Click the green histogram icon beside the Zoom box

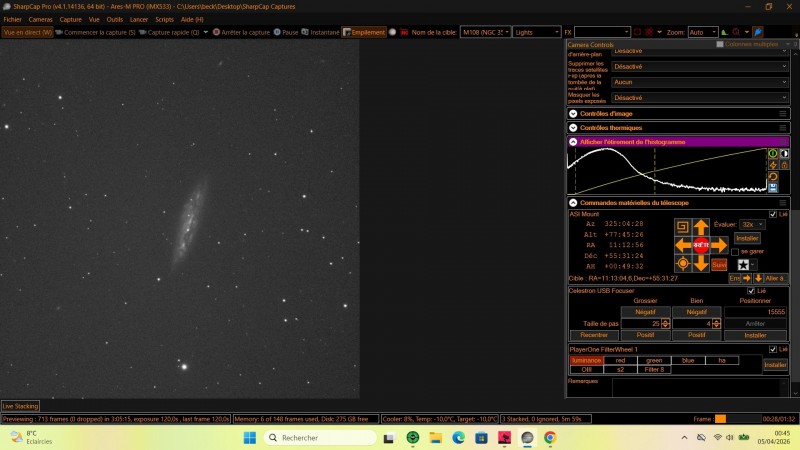click(724, 32)
